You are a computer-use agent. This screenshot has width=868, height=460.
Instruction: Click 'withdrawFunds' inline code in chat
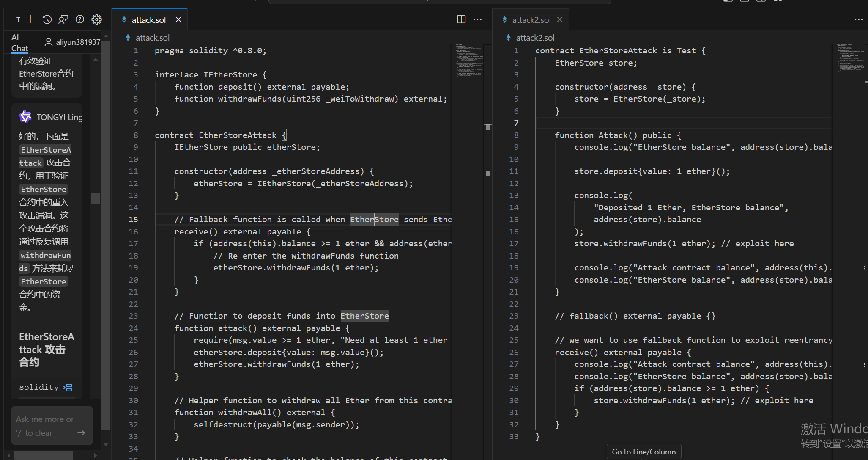coord(45,262)
